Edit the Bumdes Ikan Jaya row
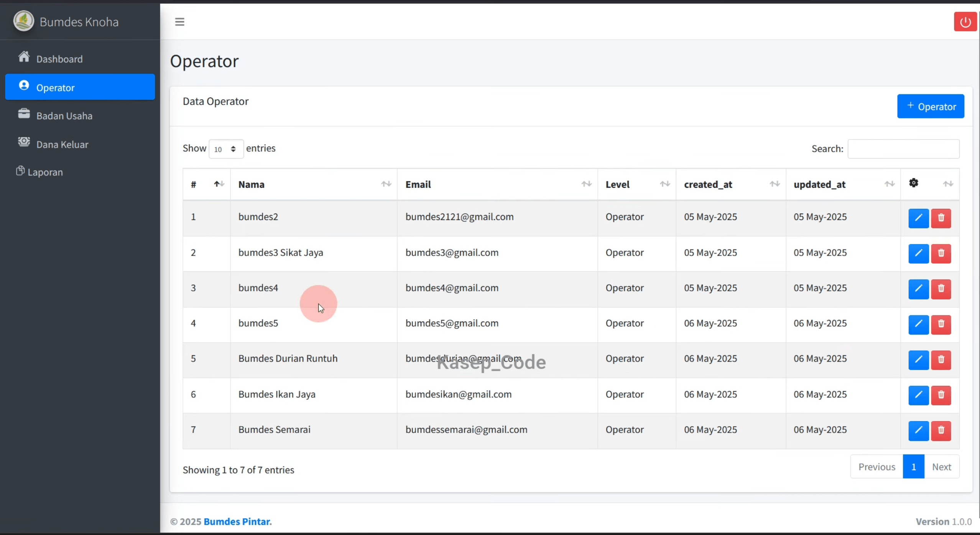The width and height of the screenshot is (980, 535). (x=919, y=395)
